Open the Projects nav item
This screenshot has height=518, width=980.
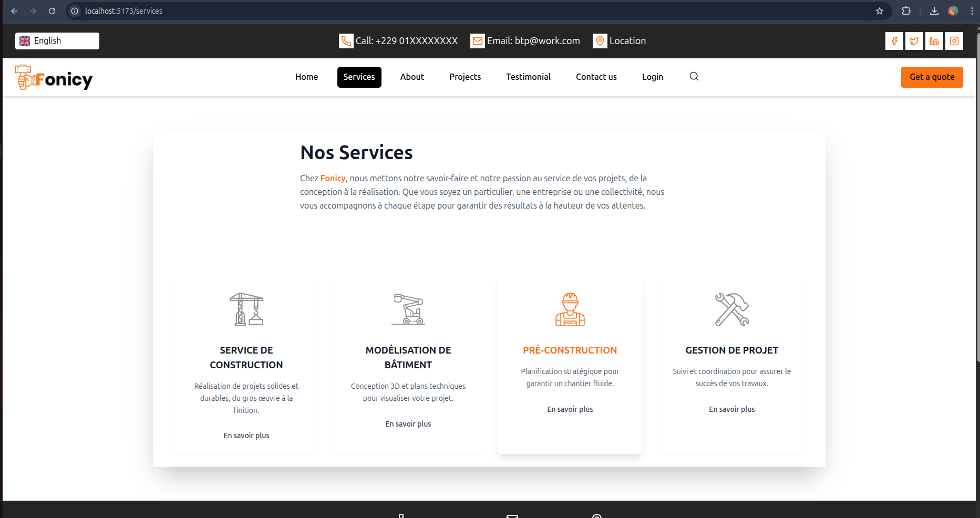465,77
